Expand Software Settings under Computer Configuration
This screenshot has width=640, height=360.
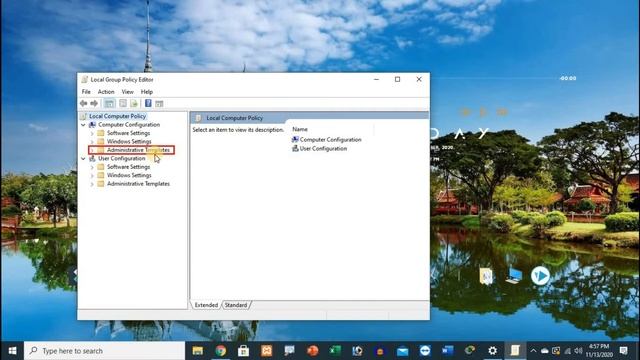pos(92,133)
